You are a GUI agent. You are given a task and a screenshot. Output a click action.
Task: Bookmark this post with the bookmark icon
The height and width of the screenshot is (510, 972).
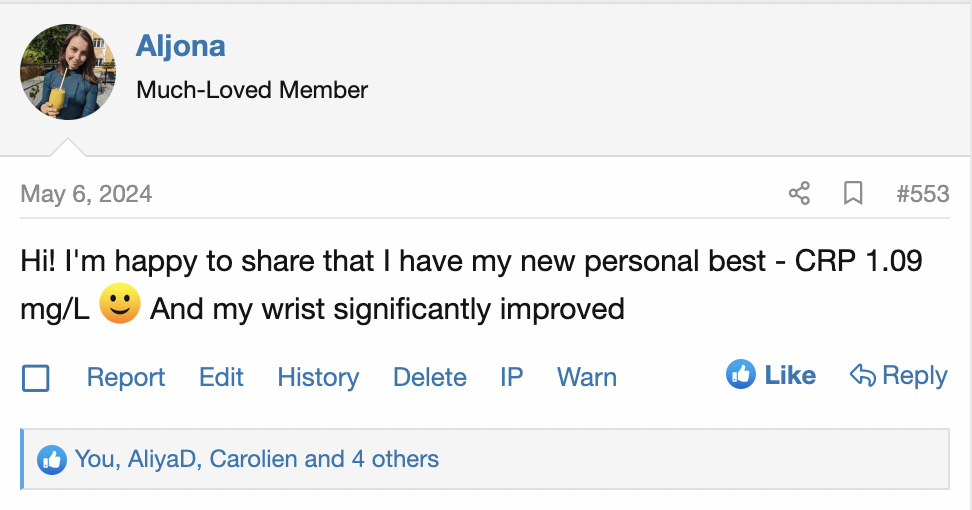[853, 193]
